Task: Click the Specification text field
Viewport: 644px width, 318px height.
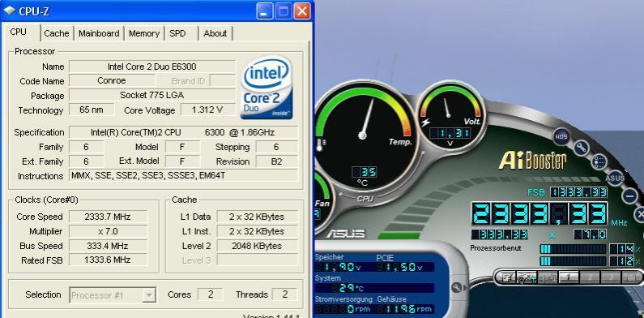Action: [183, 132]
